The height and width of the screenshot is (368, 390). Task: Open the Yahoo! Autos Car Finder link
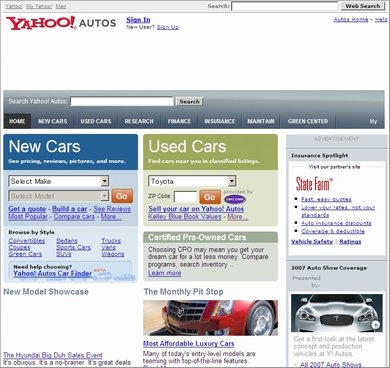pos(53,274)
